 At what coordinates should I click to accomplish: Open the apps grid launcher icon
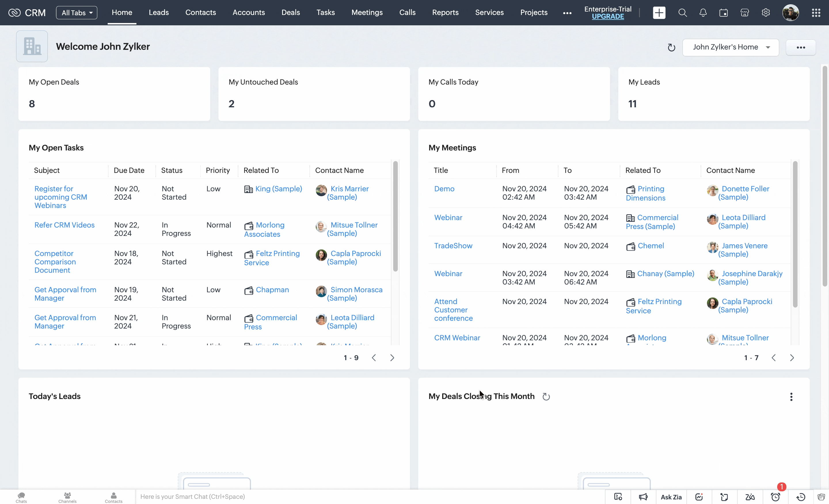[816, 13]
